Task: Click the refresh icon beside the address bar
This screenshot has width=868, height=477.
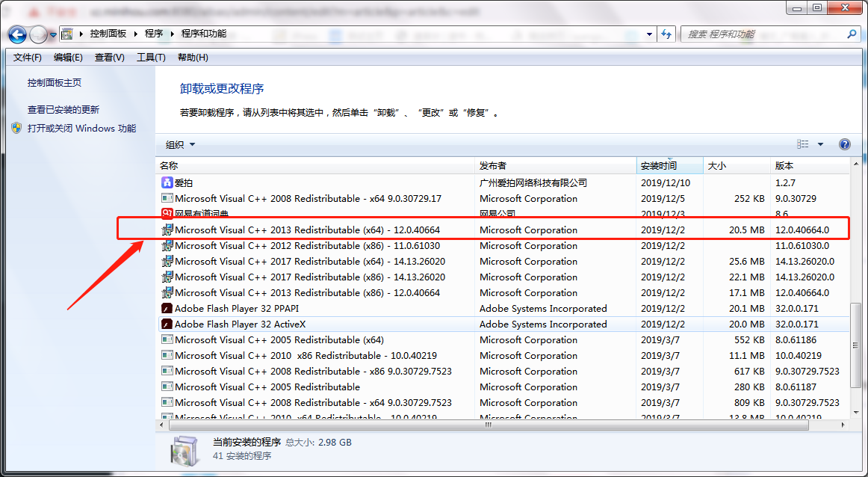Action: [667, 34]
